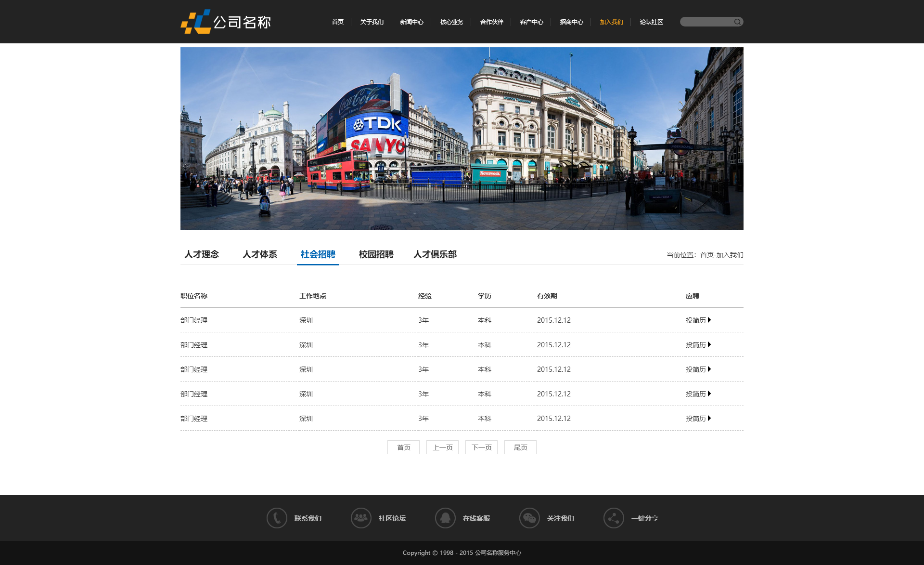
Task: Click the London street banner image
Action: (462, 139)
